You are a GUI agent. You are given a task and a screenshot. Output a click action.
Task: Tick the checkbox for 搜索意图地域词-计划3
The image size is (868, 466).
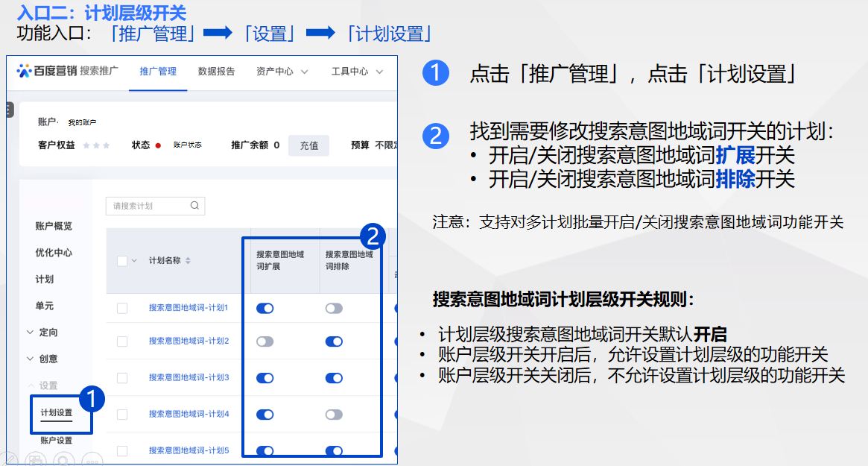122,378
